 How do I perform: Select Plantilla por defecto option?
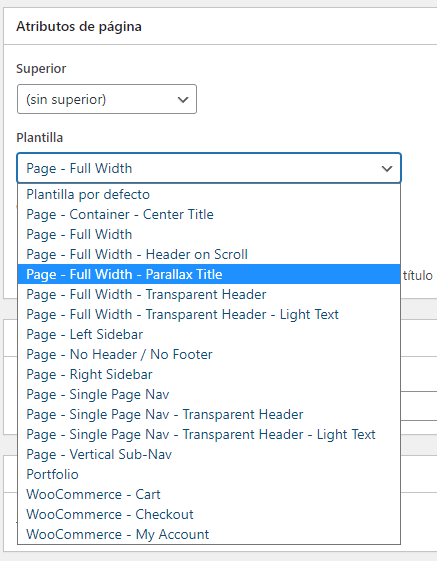click(x=209, y=194)
